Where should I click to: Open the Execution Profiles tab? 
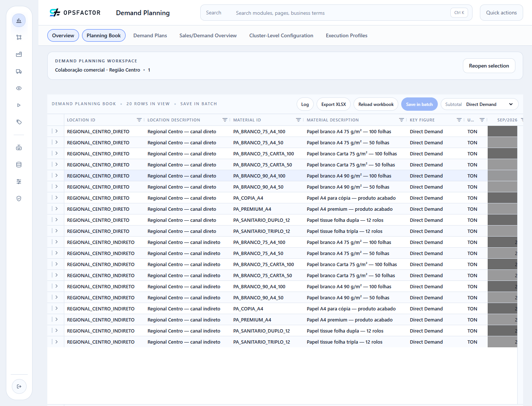347,35
